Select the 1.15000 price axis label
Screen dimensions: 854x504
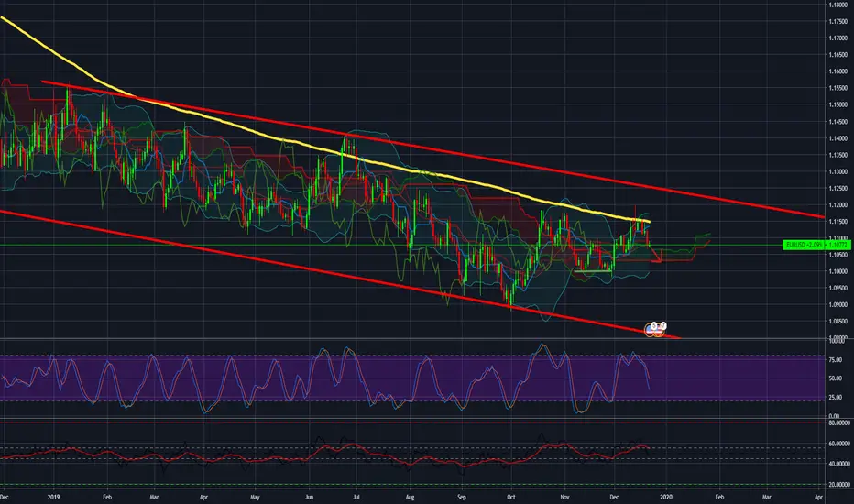pos(838,104)
